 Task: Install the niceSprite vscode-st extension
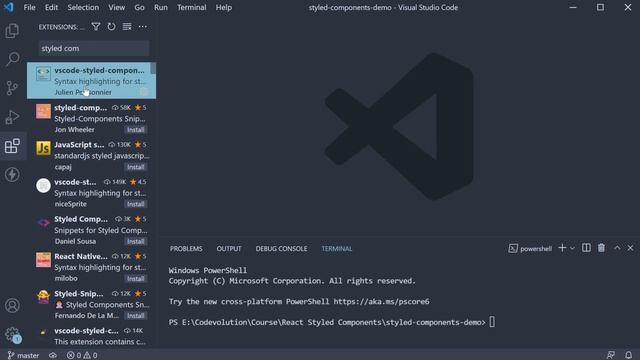click(136, 204)
